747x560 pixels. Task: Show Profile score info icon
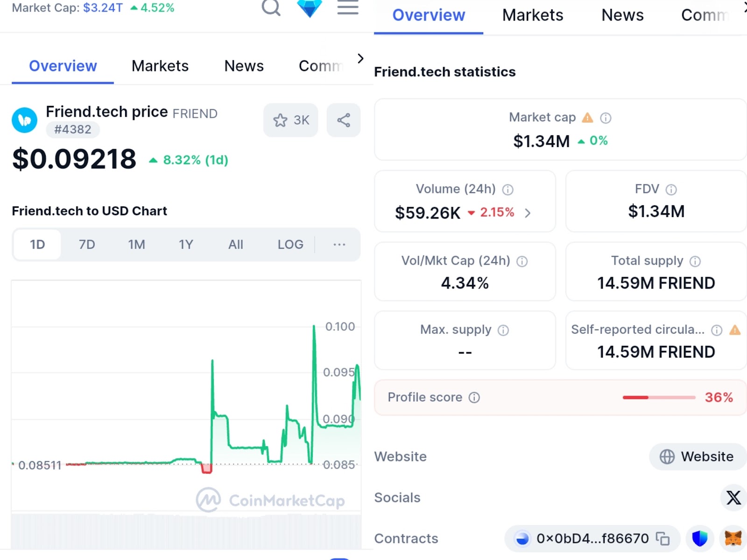[x=474, y=398]
